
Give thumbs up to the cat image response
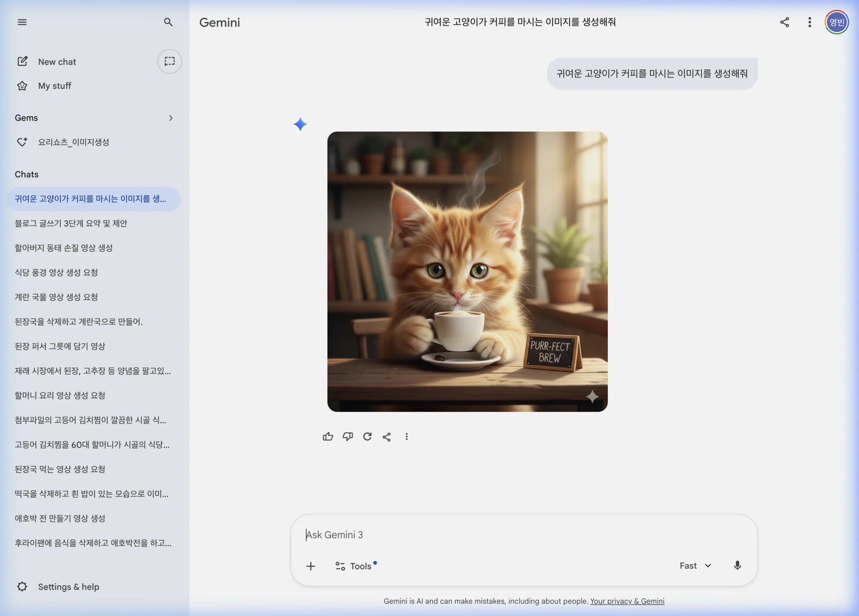click(x=327, y=436)
